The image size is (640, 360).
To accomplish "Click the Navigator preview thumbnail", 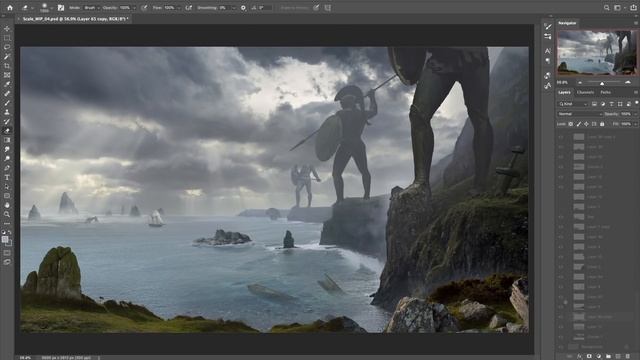I will (x=597, y=52).
